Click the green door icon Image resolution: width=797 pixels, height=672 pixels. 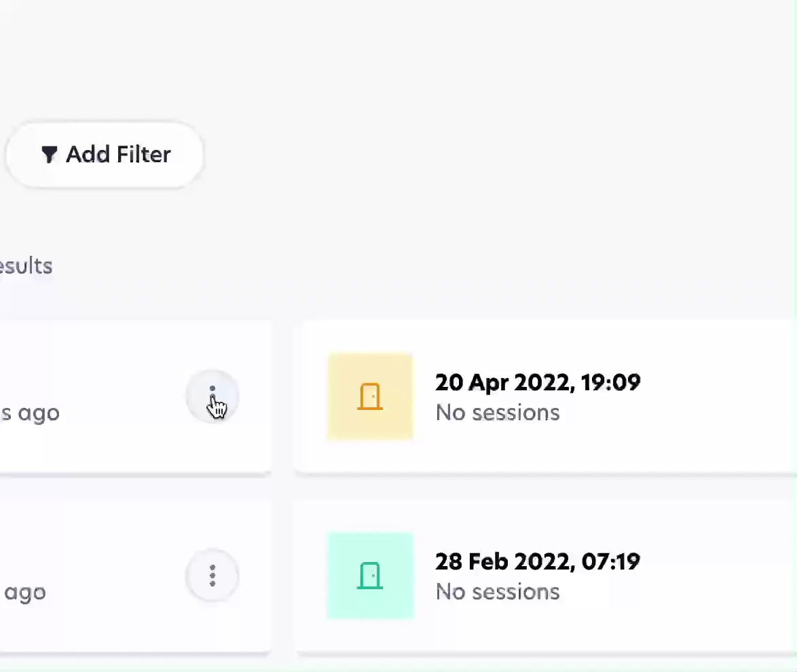point(370,576)
